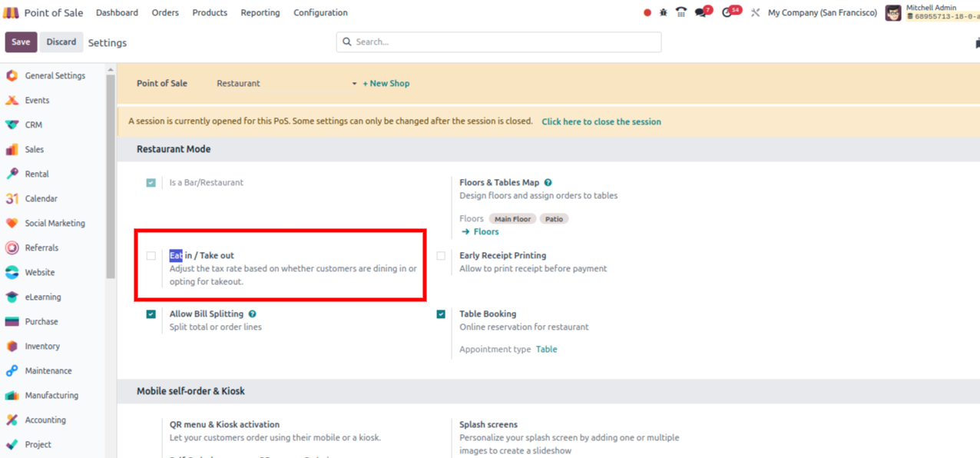Click the Allow Bill Splitting help icon
This screenshot has height=458, width=980.
click(252, 314)
